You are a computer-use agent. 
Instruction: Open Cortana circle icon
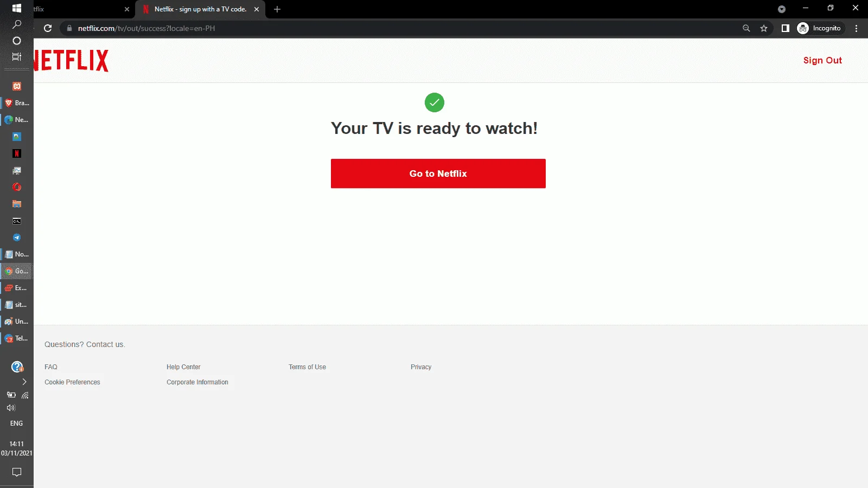pyautogui.click(x=17, y=41)
